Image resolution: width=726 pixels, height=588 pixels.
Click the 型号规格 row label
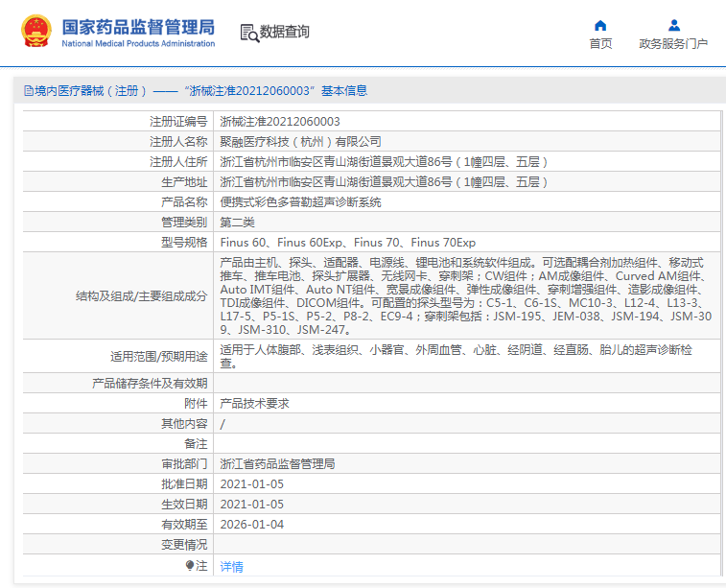coord(184,243)
